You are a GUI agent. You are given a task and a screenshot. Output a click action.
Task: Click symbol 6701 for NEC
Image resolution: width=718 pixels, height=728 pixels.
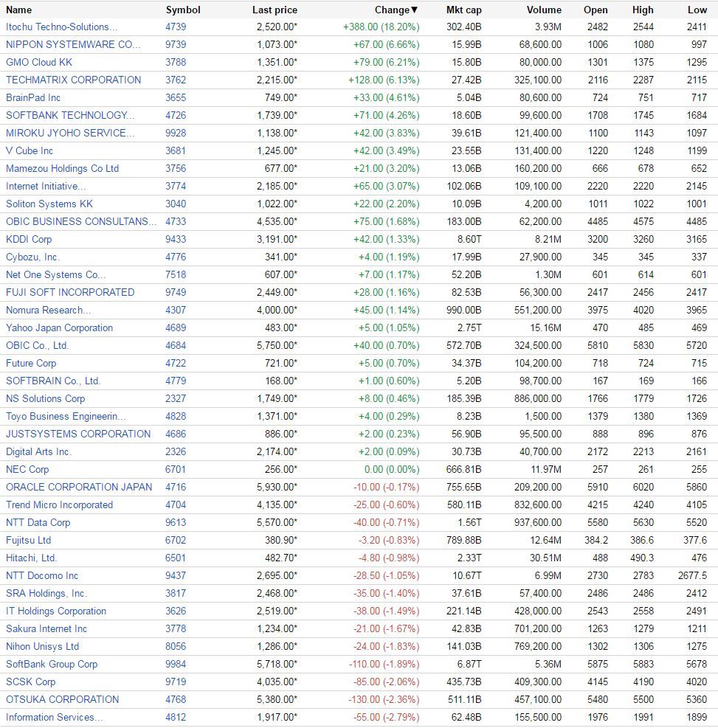point(176,469)
